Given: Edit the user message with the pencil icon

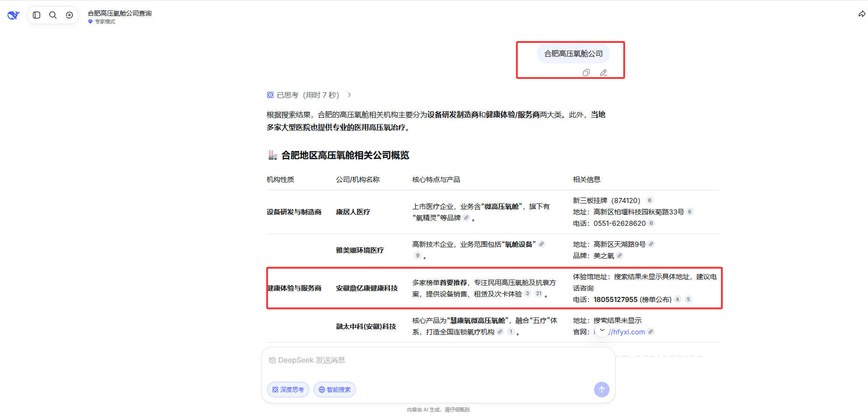Looking at the screenshot, I should click(604, 73).
